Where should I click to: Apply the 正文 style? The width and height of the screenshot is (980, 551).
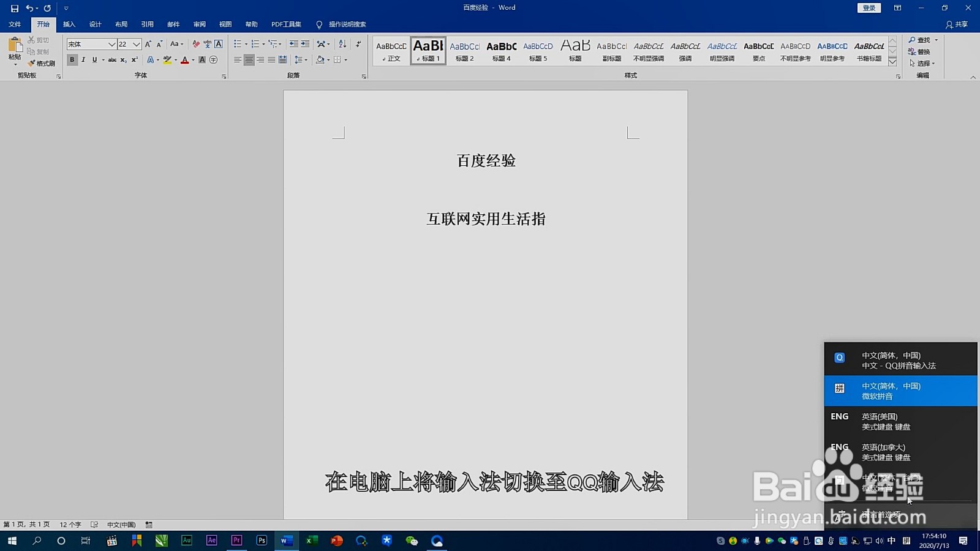click(x=391, y=51)
